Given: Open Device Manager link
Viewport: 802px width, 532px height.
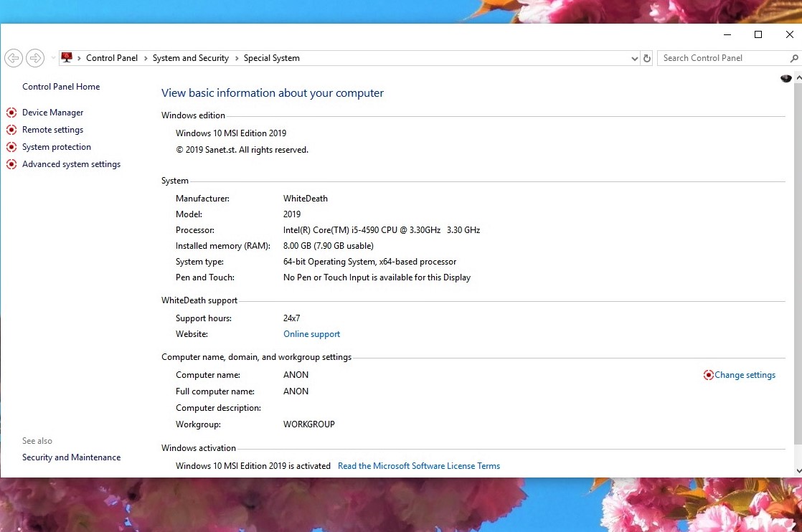Looking at the screenshot, I should pyautogui.click(x=52, y=113).
